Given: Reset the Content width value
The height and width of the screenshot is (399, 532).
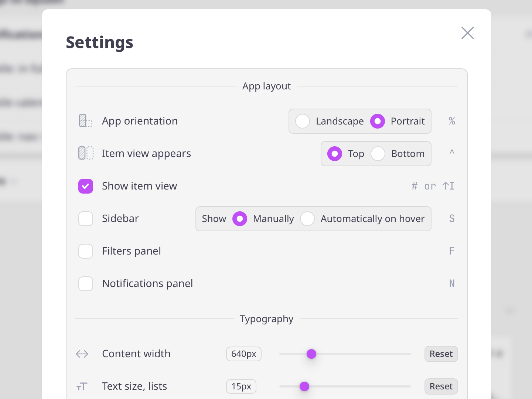Looking at the screenshot, I should (x=441, y=354).
